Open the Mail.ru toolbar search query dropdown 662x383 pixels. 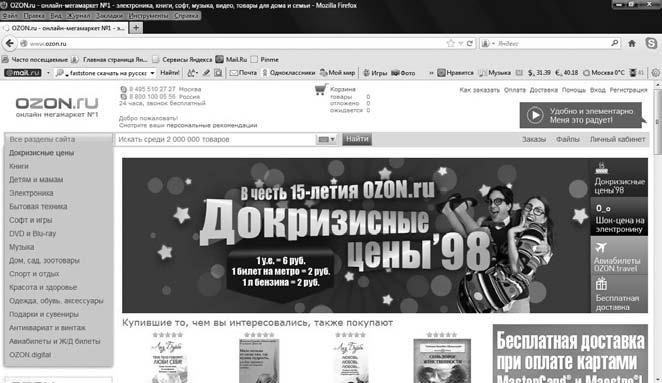point(152,73)
